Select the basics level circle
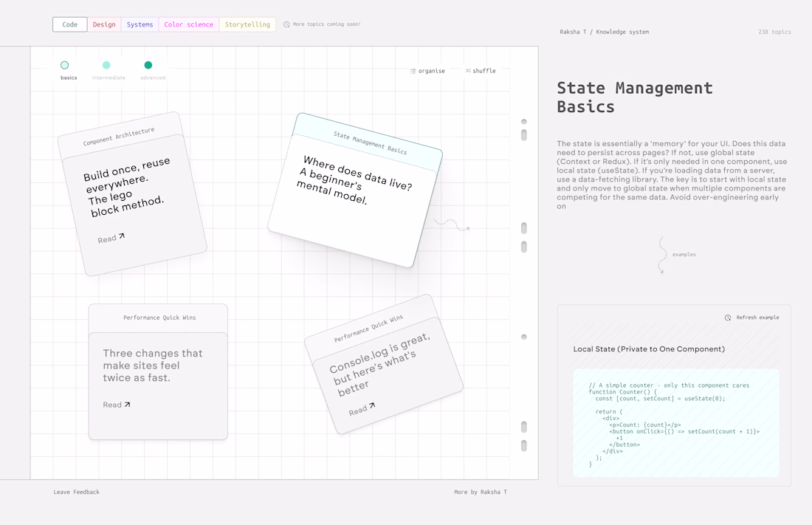Viewport: 812px width, 525px height. click(x=65, y=65)
